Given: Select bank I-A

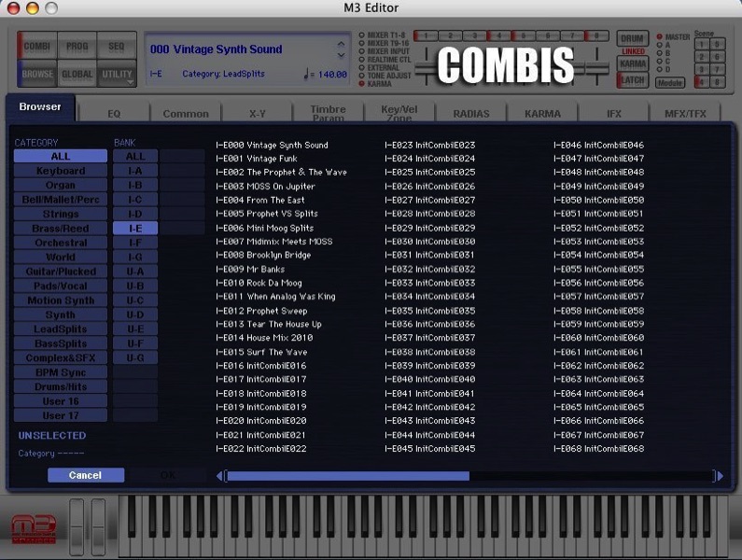Looking at the screenshot, I should point(135,171).
